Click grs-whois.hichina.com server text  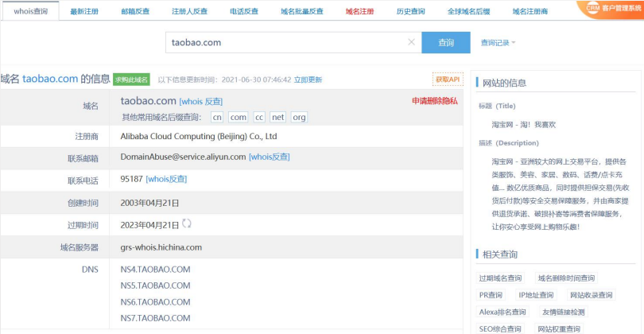tap(161, 247)
